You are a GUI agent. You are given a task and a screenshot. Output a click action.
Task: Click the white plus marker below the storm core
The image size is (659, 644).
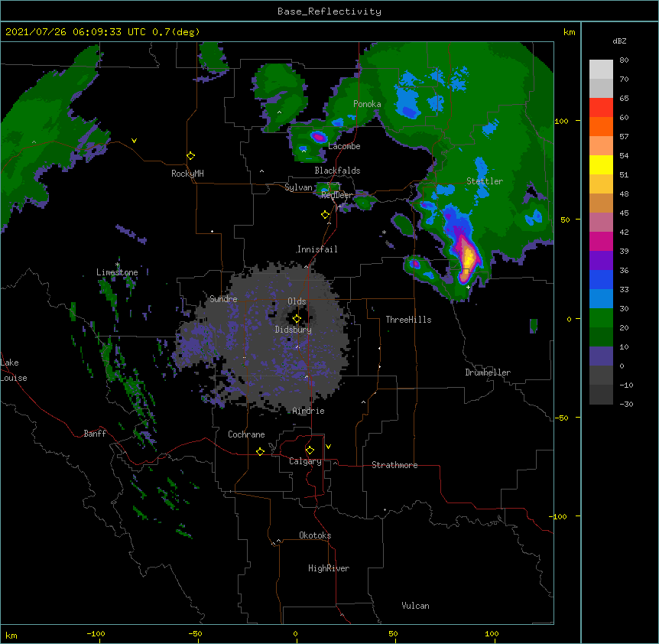click(x=468, y=287)
